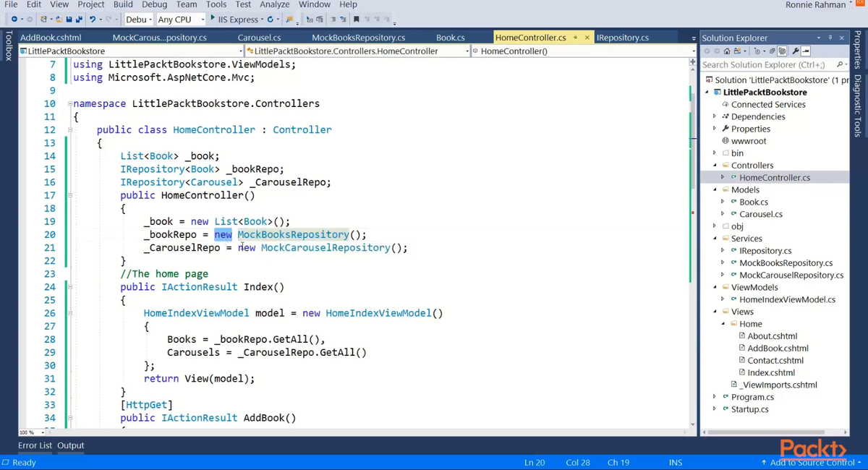Click the Save icon in toolbar
The height and width of the screenshot is (470, 868).
tap(69, 20)
